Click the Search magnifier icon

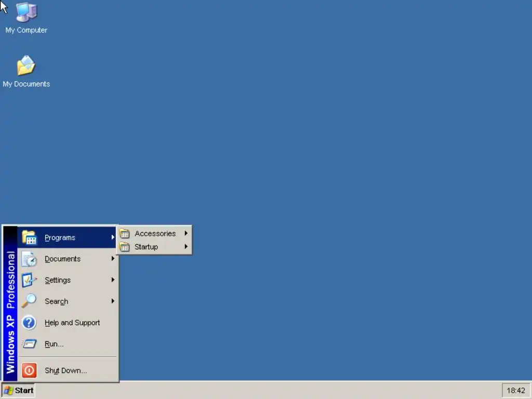29,301
